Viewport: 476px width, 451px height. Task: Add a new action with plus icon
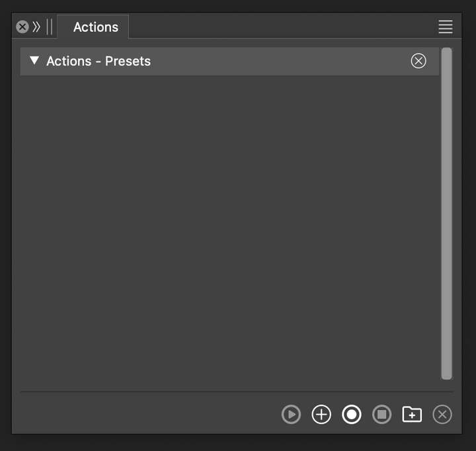tap(321, 414)
